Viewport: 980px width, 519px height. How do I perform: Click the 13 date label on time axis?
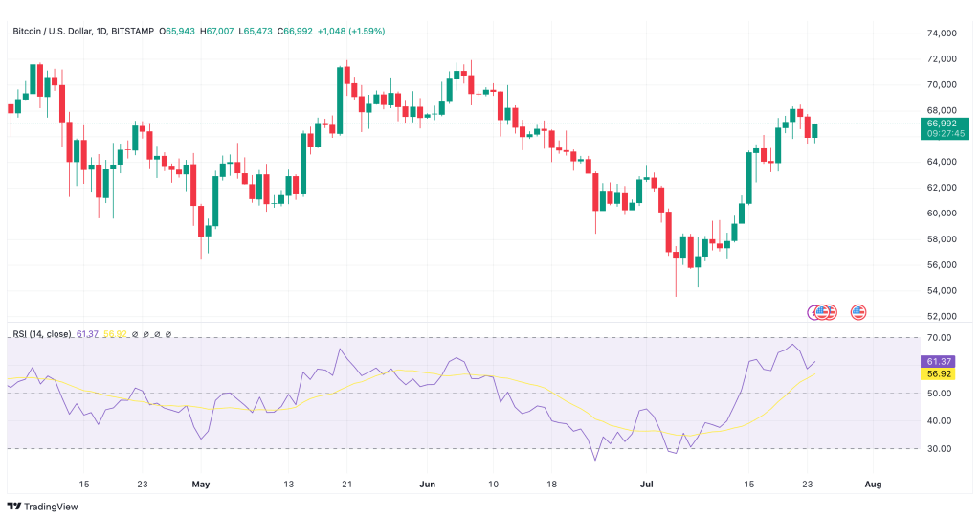[287, 484]
